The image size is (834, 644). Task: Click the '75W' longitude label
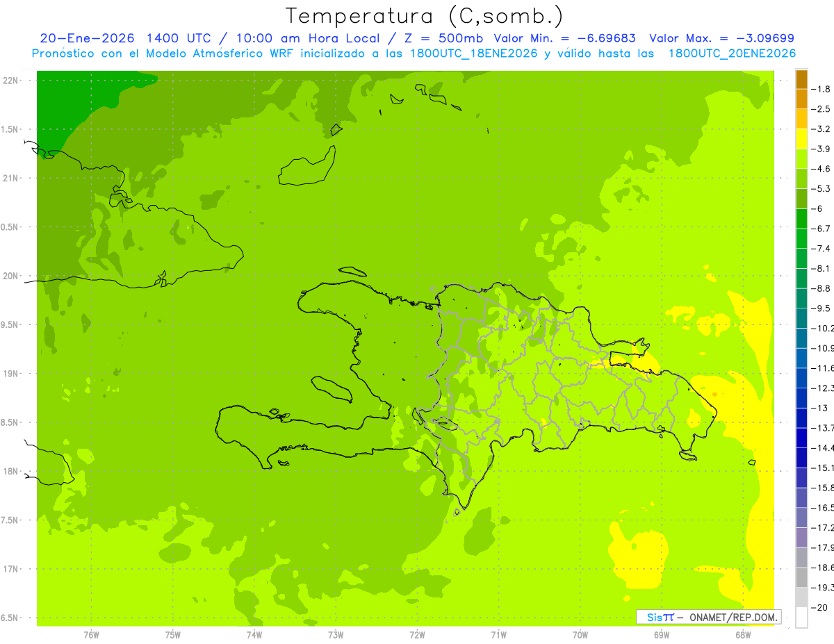pyautogui.click(x=173, y=635)
